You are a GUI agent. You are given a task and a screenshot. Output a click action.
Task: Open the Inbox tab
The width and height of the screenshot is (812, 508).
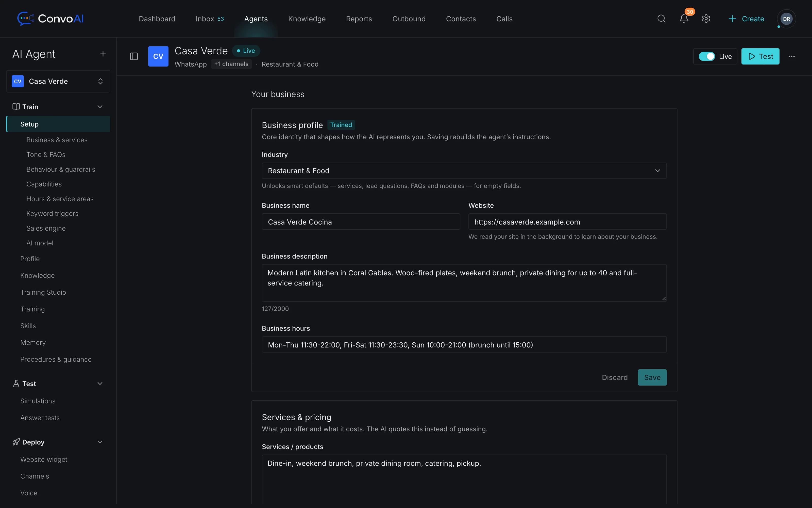click(x=210, y=19)
